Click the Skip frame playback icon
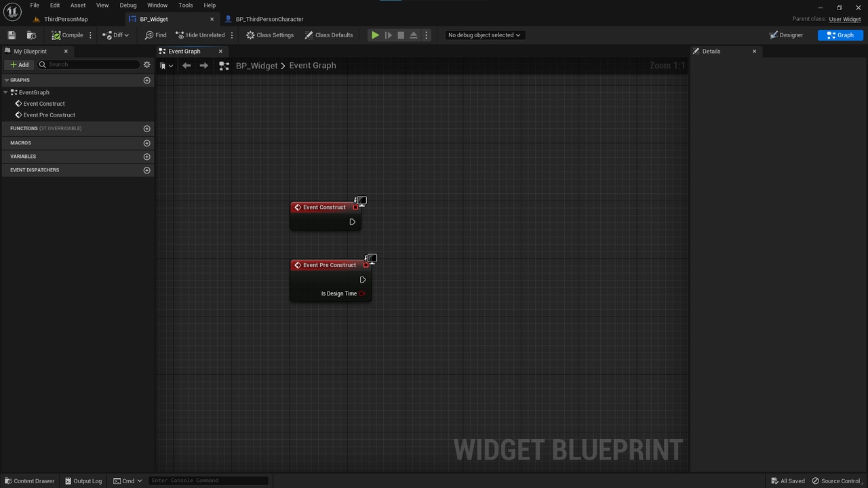The image size is (868, 488). pyautogui.click(x=388, y=35)
